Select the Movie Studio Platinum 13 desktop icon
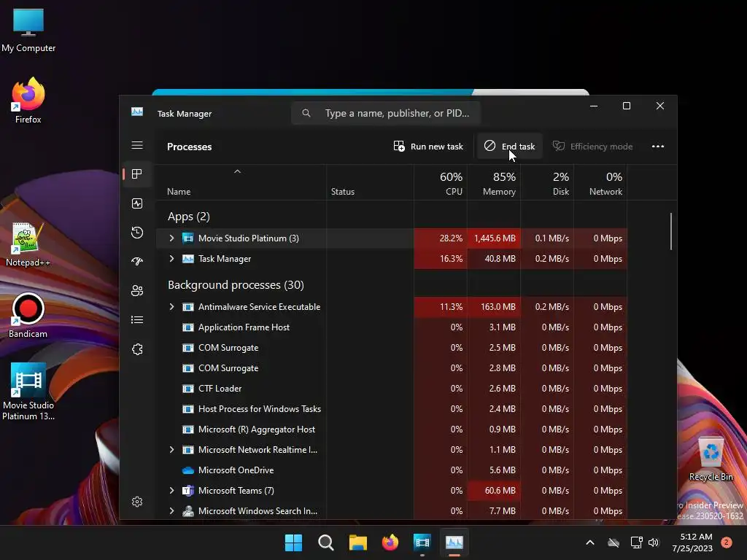This screenshot has width=747, height=560. pyautogui.click(x=28, y=392)
